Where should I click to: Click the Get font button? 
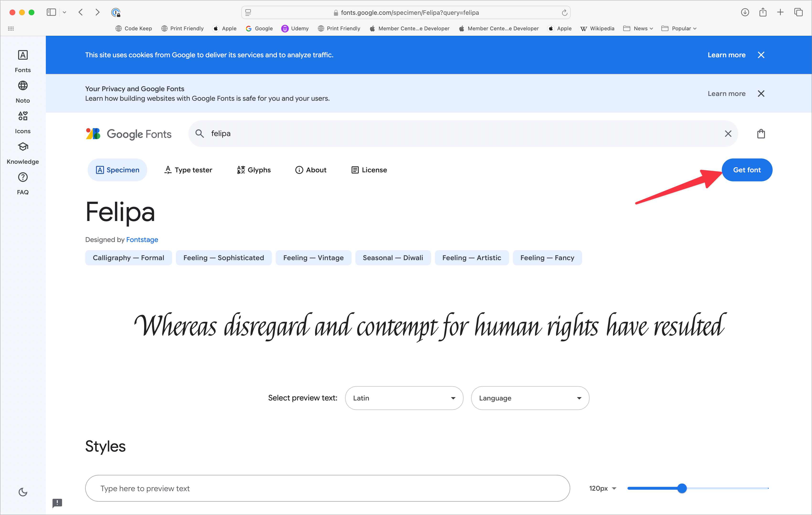pyautogui.click(x=747, y=170)
